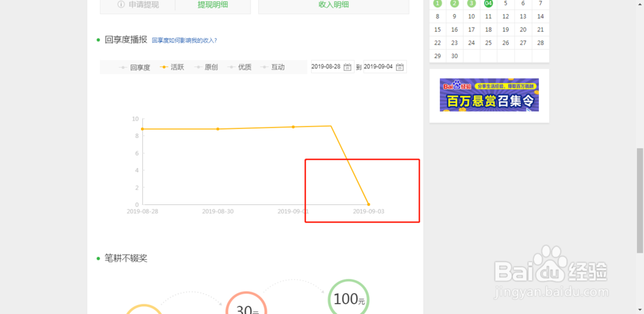Select calendar day 6
The height and width of the screenshot is (314, 644).
(523, 3)
